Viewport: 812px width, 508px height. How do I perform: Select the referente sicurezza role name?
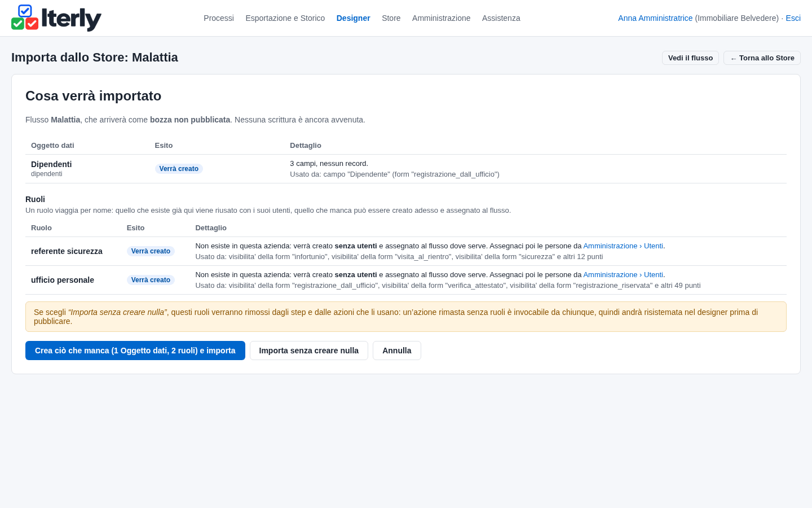click(x=67, y=251)
